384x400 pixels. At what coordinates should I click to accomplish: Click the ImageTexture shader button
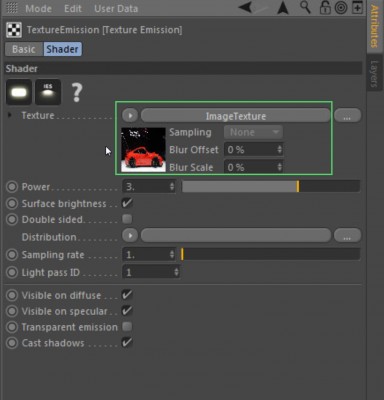[x=236, y=116]
